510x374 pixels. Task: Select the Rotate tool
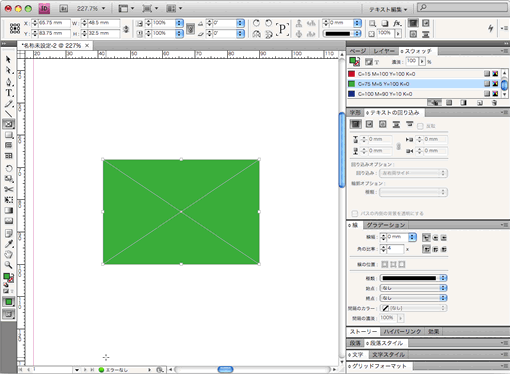(x=8, y=168)
